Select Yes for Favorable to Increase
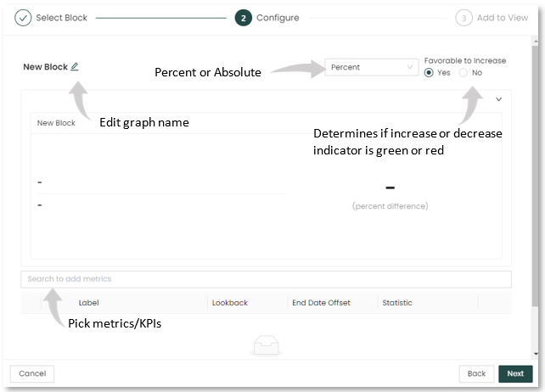 429,73
